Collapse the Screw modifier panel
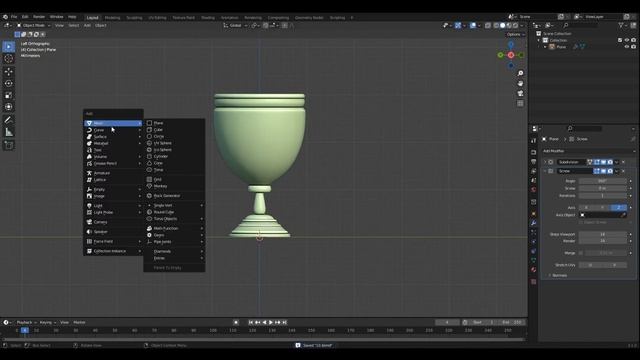Viewport: 640px width, 360px height. (545, 171)
